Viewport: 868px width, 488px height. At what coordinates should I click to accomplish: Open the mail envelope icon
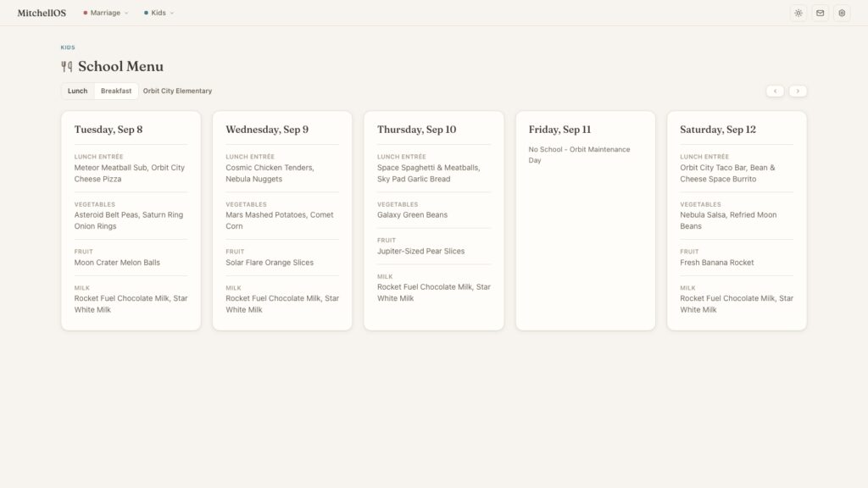pos(820,13)
